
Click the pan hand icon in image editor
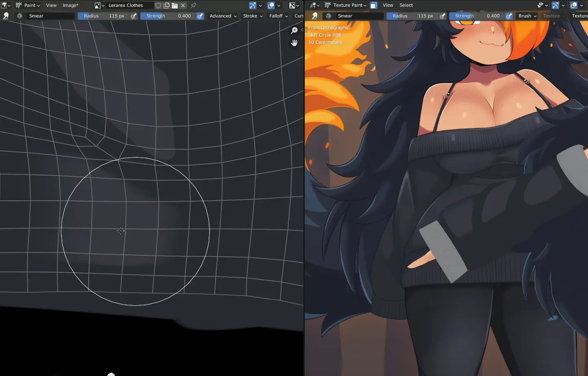[x=294, y=43]
